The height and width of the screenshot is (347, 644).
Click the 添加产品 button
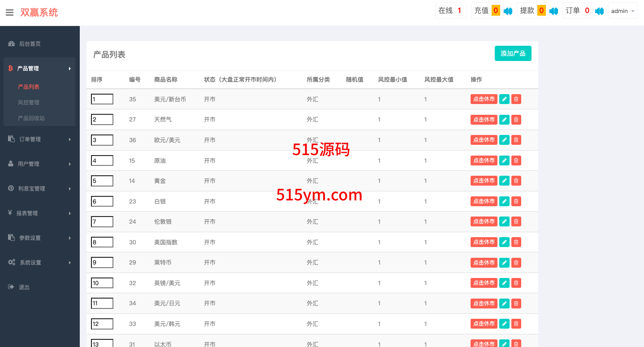(x=513, y=53)
